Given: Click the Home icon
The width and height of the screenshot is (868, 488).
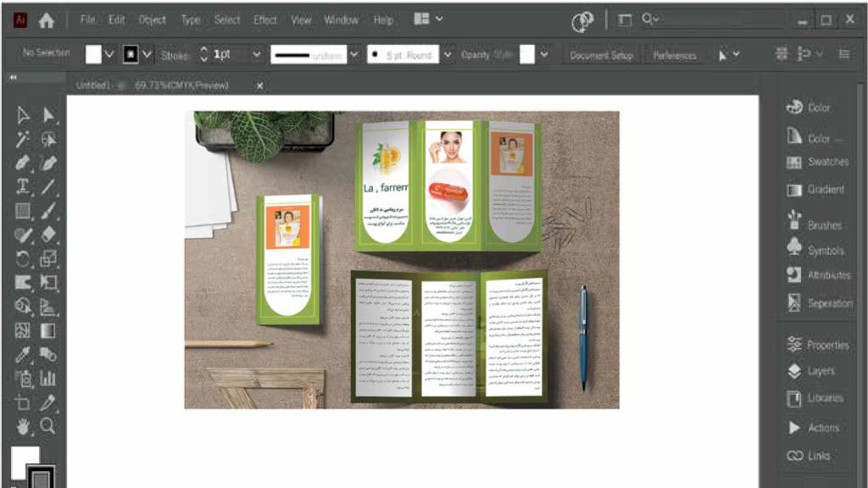Looking at the screenshot, I should click(47, 20).
